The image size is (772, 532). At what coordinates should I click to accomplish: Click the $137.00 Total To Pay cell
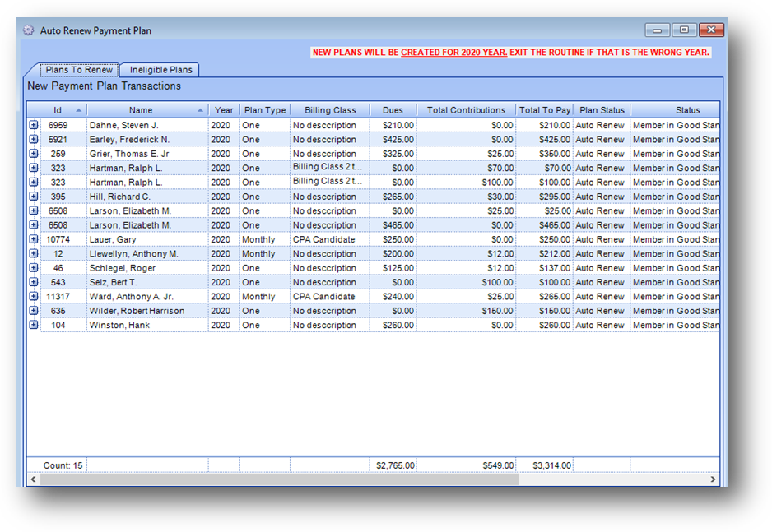545,268
